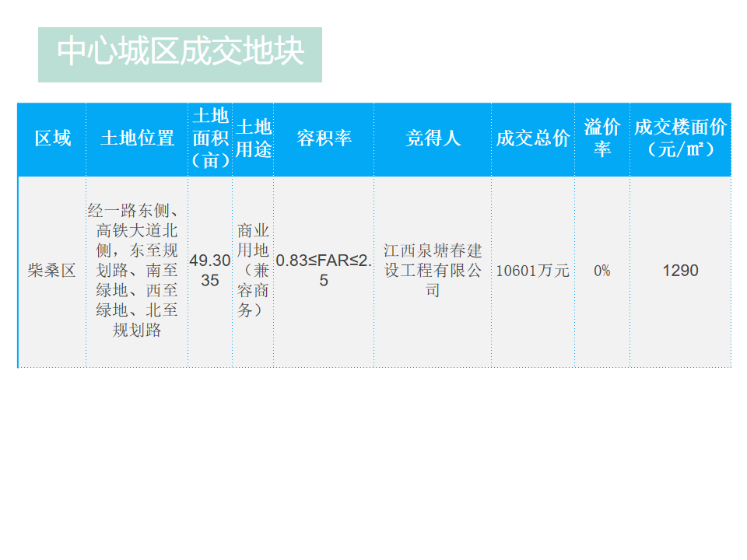The height and width of the screenshot is (560, 747).
Task: Select the 柴桑区 cell
Action: coord(52,271)
